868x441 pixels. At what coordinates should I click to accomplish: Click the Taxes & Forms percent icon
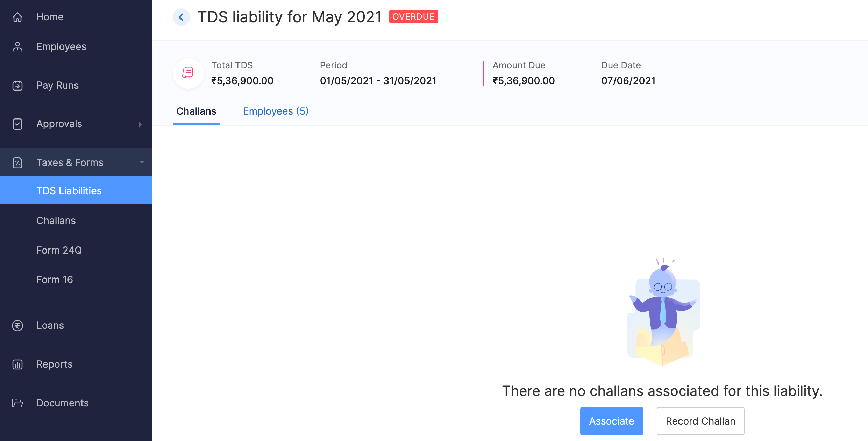(17, 162)
